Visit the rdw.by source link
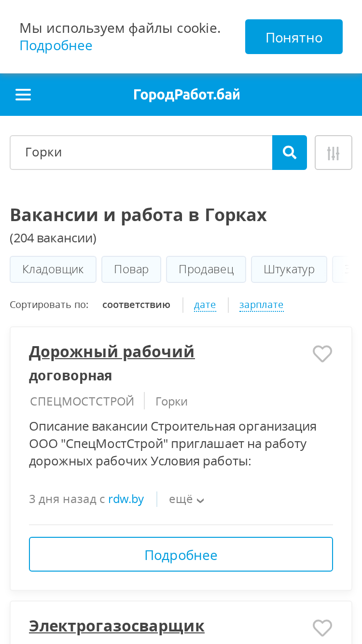The image size is (362, 644). [126, 499]
